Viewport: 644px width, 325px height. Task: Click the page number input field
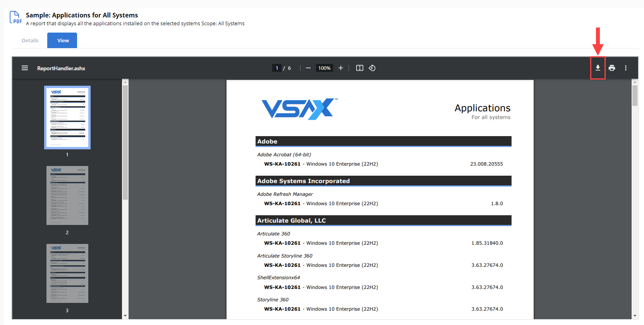(276, 68)
